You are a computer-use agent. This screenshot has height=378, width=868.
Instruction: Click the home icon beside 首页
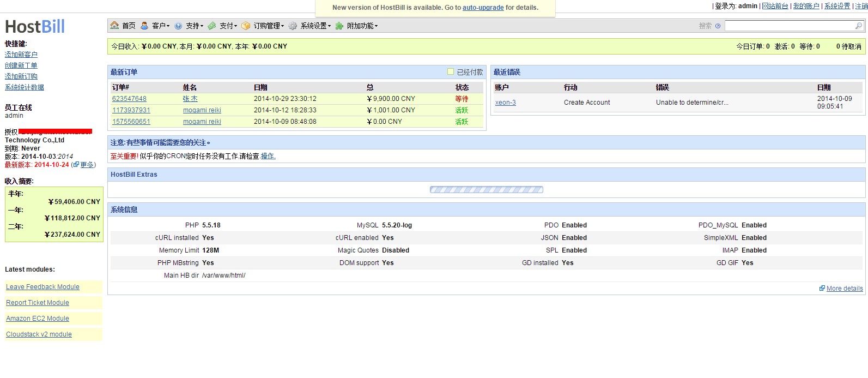coord(114,26)
